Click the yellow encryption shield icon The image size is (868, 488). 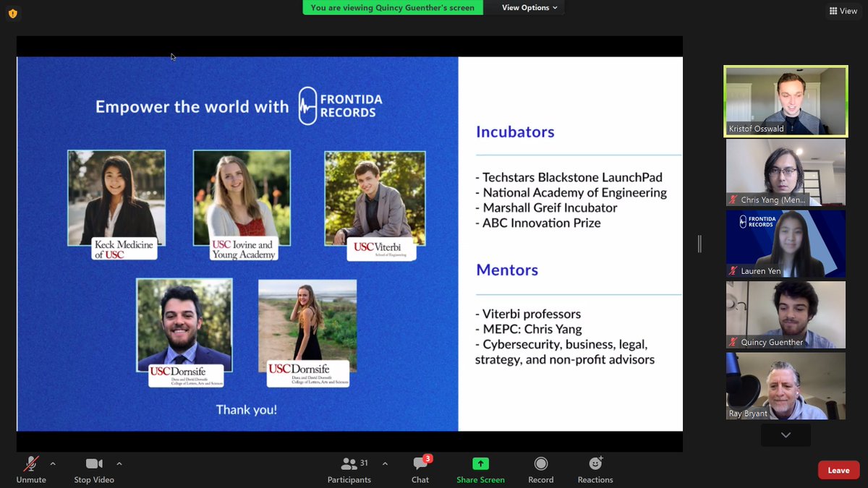click(12, 13)
